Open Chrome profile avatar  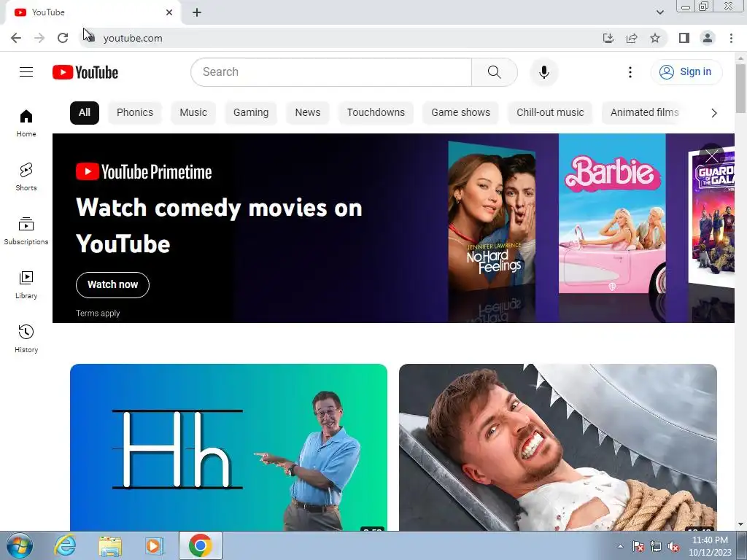(x=708, y=38)
